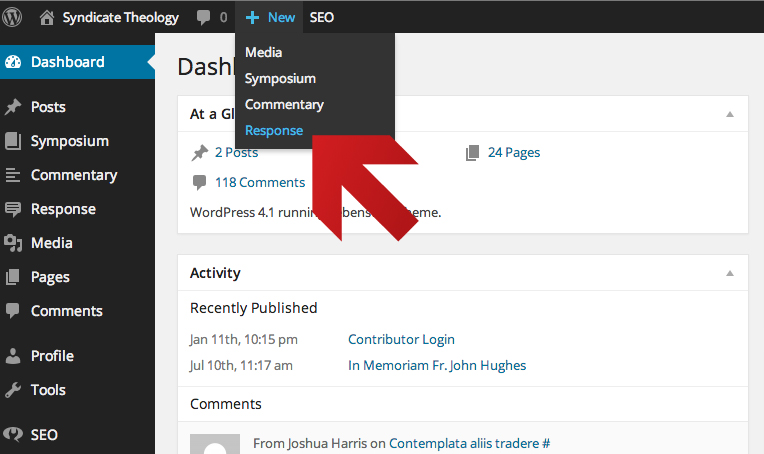The image size is (764, 454).
Task: Click the Response speech icon in sidebar
Action: point(13,209)
